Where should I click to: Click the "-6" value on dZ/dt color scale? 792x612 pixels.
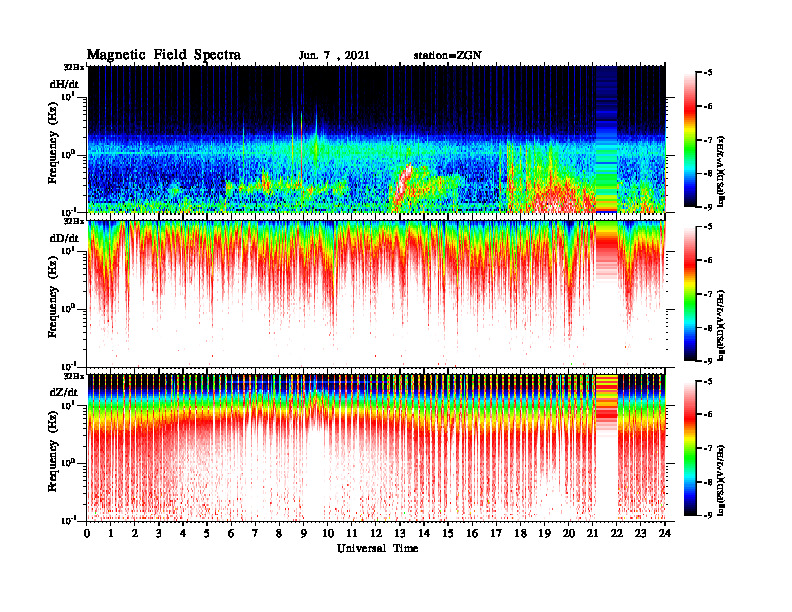click(x=707, y=414)
